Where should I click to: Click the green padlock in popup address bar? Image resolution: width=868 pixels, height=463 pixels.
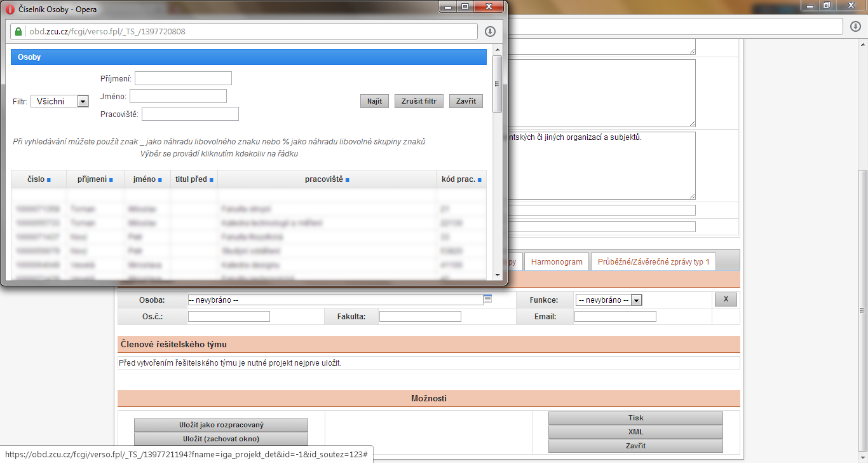(18, 31)
